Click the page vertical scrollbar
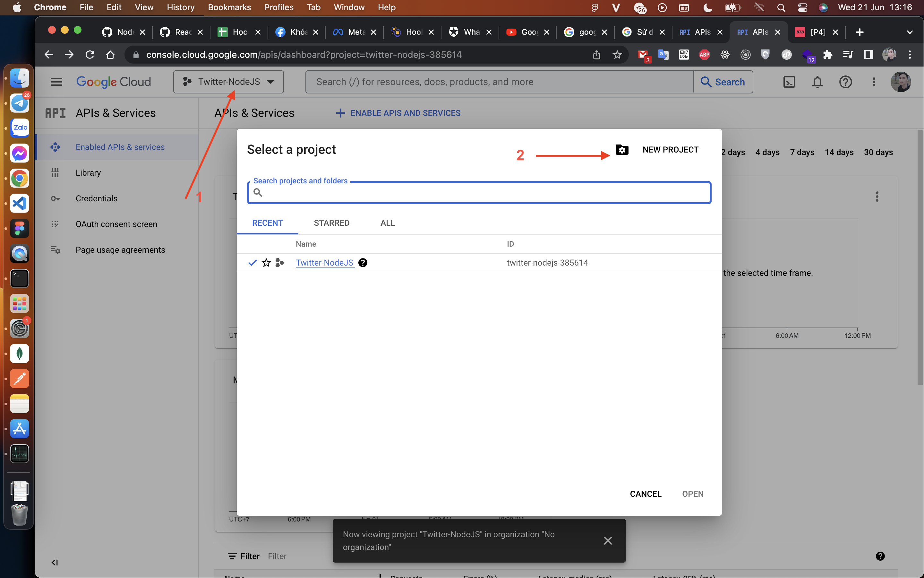Image resolution: width=924 pixels, height=578 pixels. [920, 258]
